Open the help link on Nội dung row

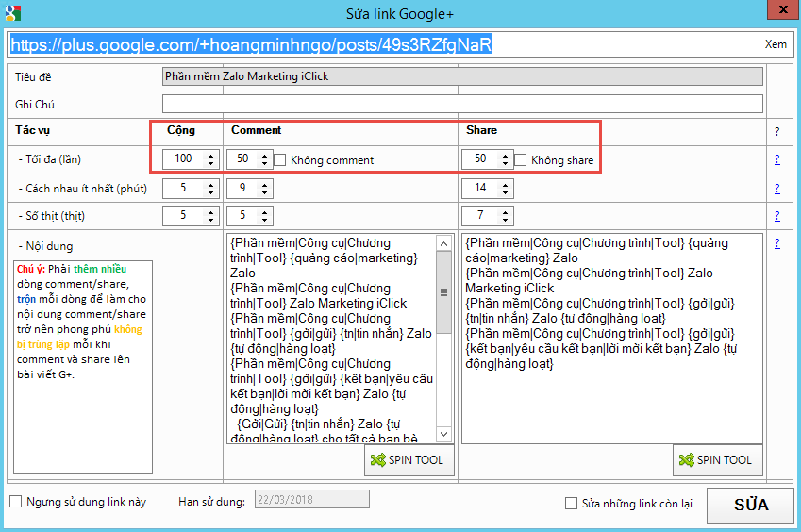[777, 243]
